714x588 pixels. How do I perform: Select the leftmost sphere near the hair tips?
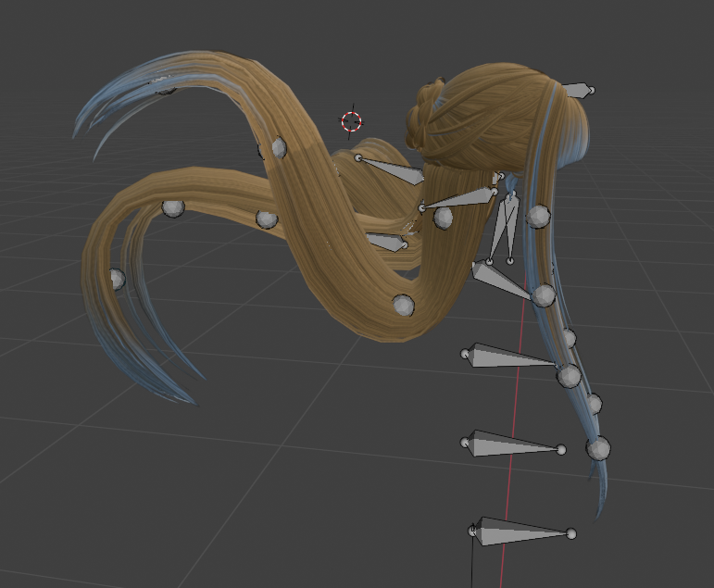coord(117,279)
